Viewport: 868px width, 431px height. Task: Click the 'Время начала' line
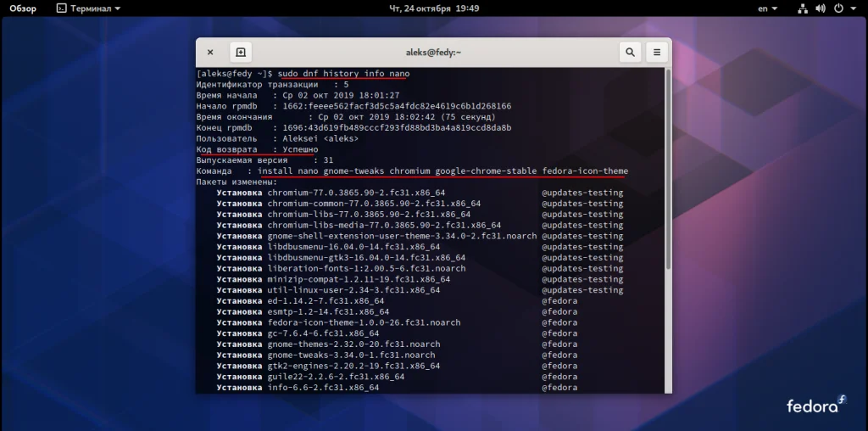point(298,95)
